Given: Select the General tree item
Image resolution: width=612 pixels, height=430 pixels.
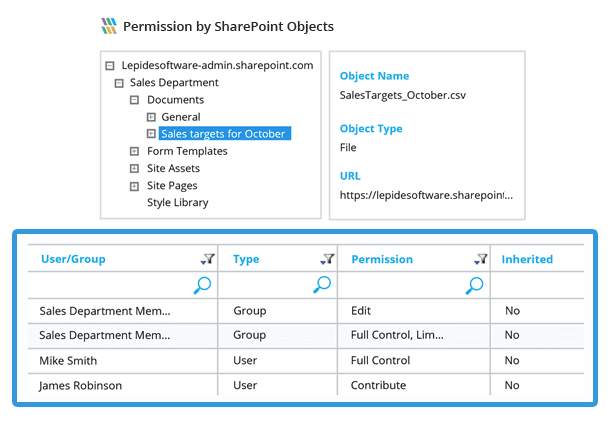Looking at the screenshot, I should click(x=181, y=117).
